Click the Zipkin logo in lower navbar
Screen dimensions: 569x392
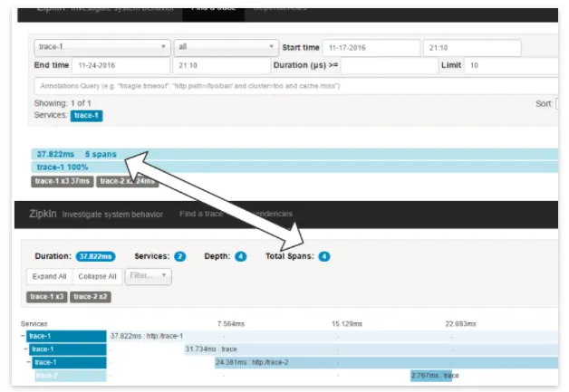click(x=43, y=214)
